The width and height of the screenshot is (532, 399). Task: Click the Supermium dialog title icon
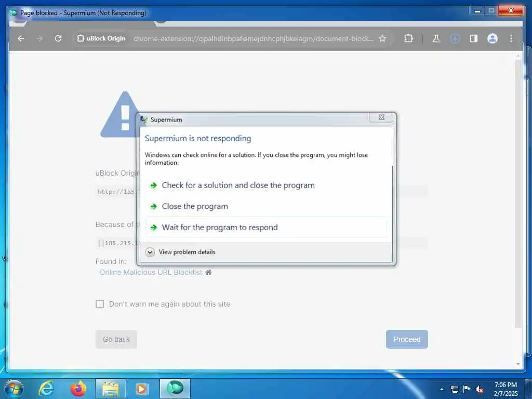[144, 119]
